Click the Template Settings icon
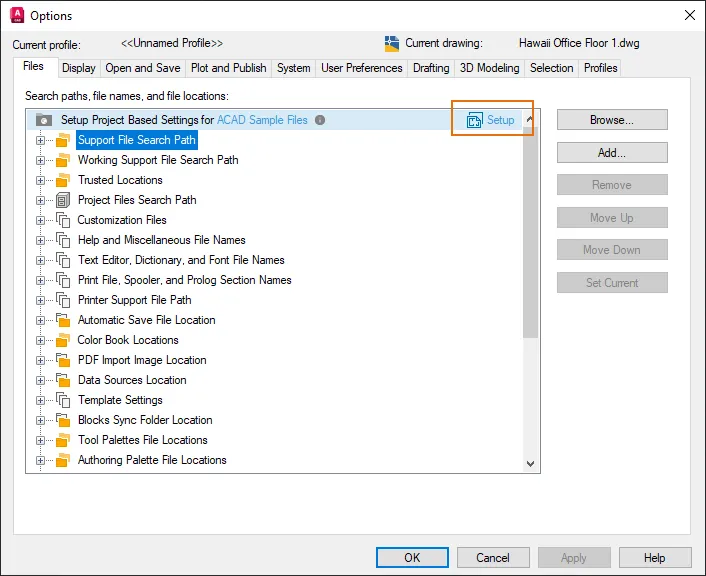Screen dimensions: 706x576 [63, 400]
